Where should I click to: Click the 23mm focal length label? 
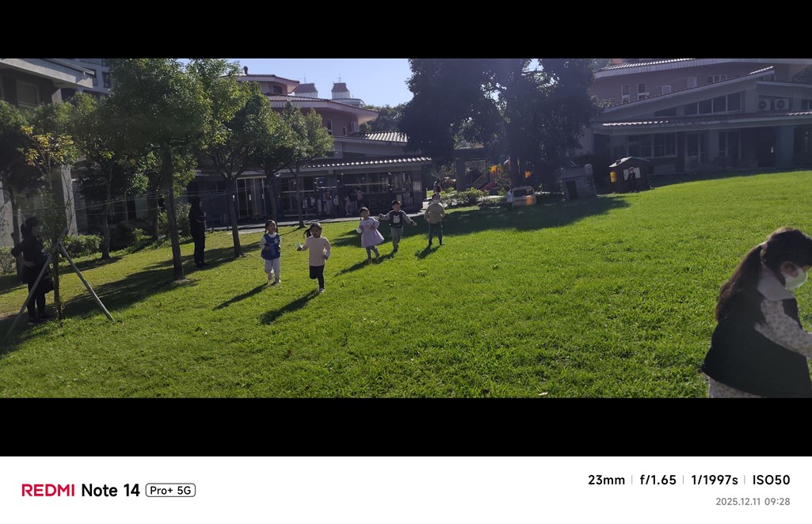click(x=606, y=480)
